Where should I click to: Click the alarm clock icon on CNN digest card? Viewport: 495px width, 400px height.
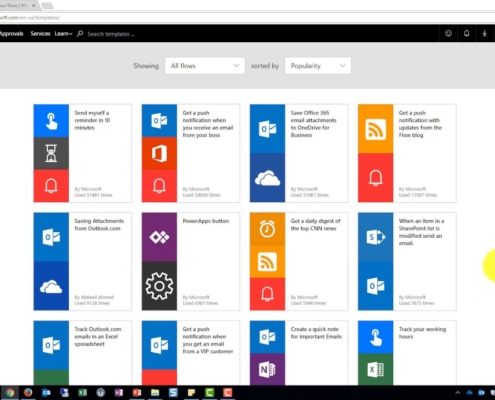(x=267, y=229)
